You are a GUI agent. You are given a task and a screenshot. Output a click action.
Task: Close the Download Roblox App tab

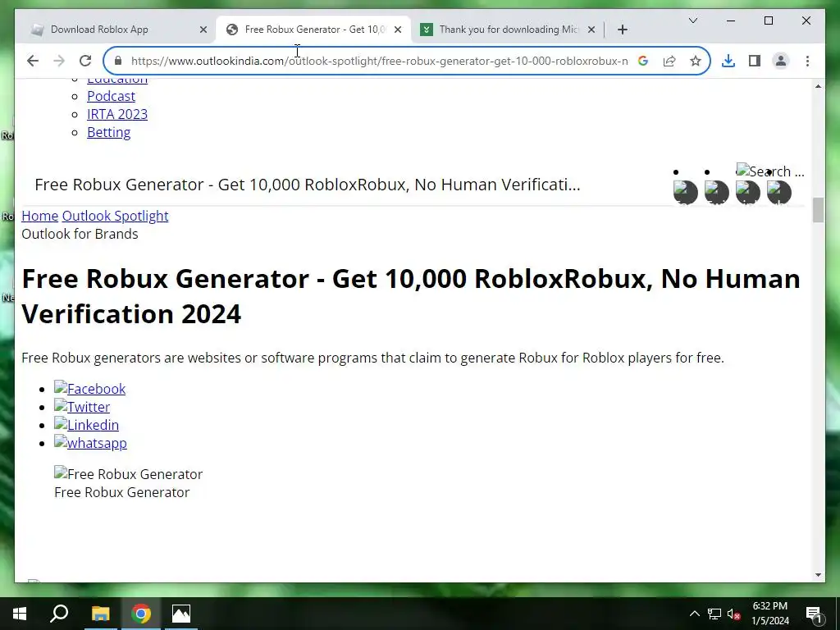[203, 30]
